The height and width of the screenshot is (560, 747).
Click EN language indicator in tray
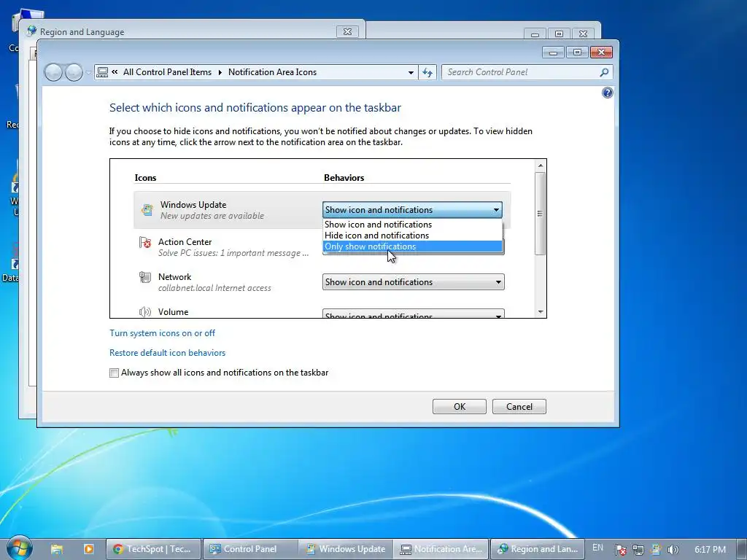click(597, 548)
